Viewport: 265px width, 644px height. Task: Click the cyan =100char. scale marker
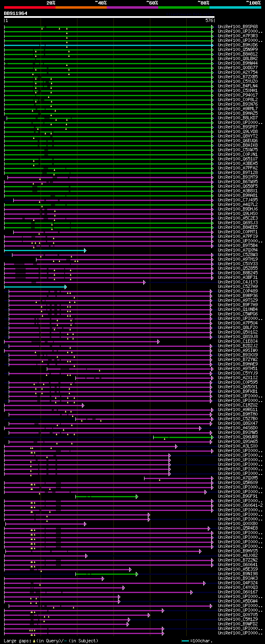coord(185,641)
